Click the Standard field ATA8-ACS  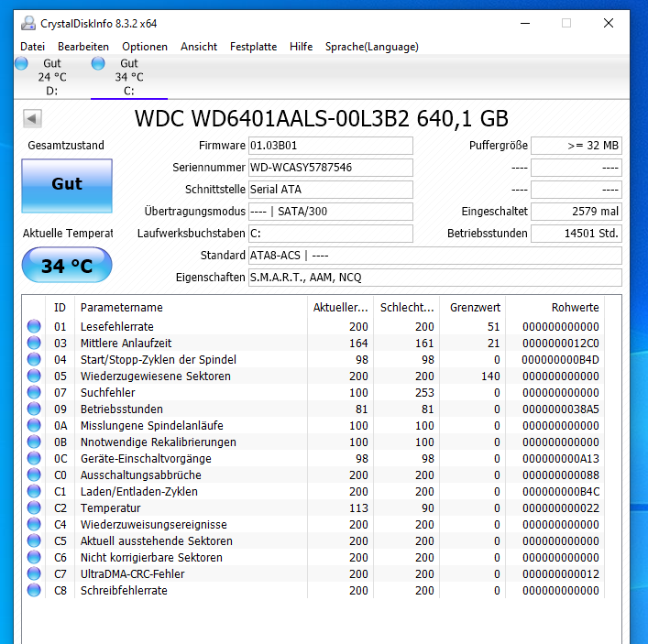click(435, 256)
